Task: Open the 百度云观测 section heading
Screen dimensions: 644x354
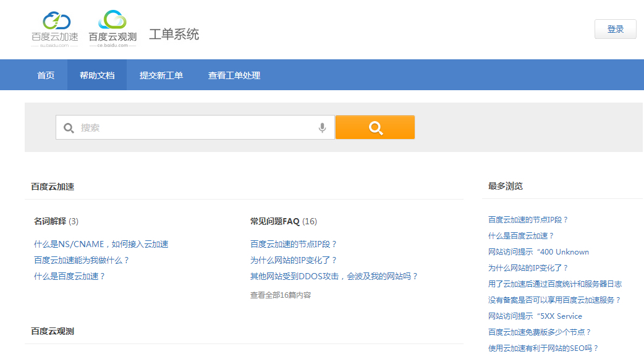Action: (53, 331)
